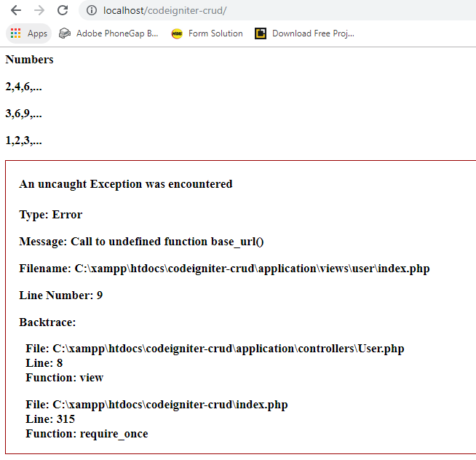Click the 'Call to undefined function base_url()' message
The width and height of the screenshot is (476, 460).
click(167, 242)
